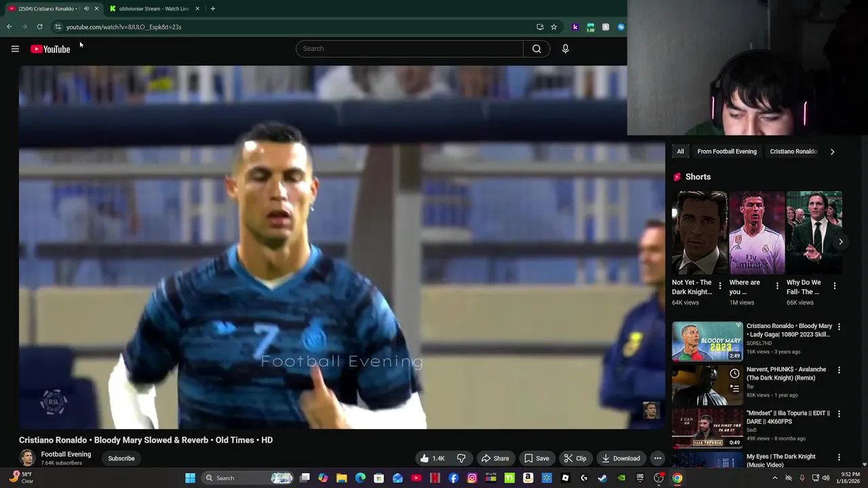This screenshot has width=868, height=488.
Task: Go back in the browser
Action: pyautogui.click(x=9, y=27)
